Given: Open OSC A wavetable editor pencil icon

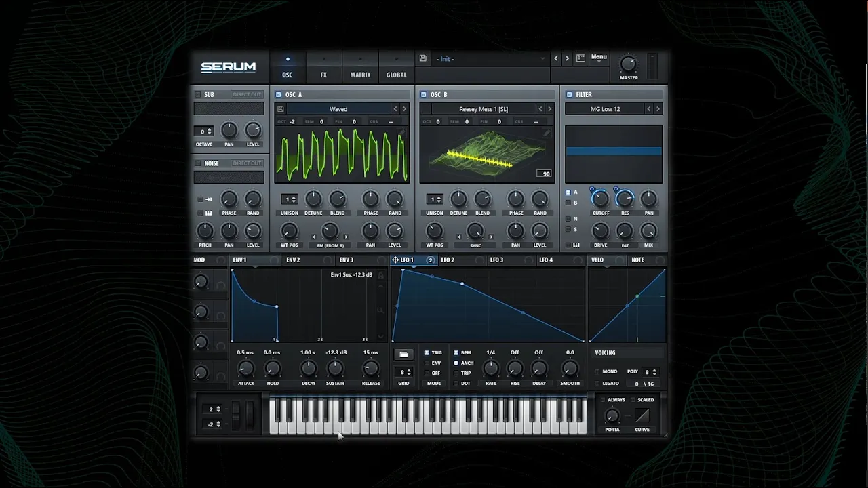Looking at the screenshot, I should [401, 134].
